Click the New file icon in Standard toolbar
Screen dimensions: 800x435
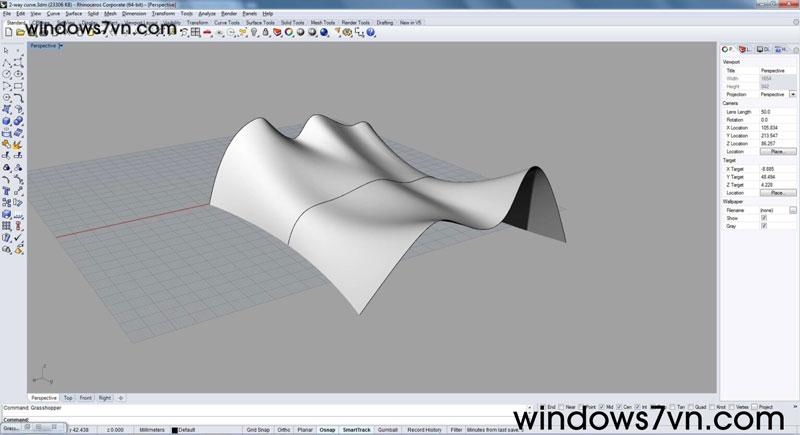pos(6,33)
